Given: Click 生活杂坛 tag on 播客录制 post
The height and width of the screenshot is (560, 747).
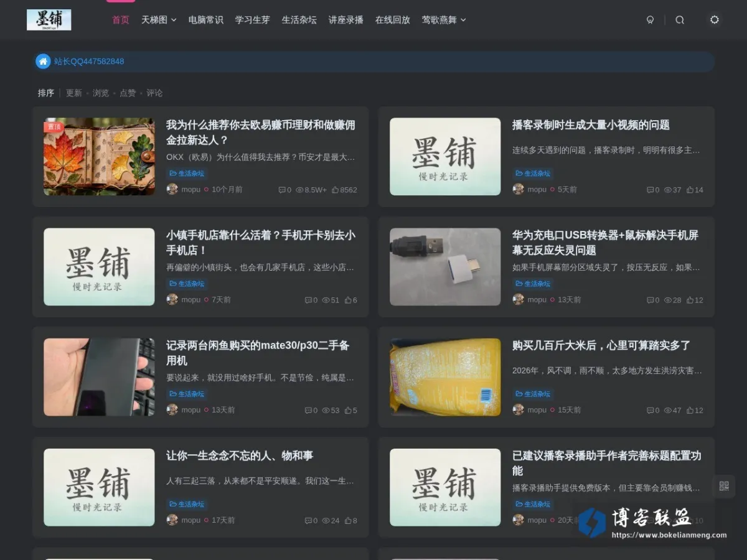Looking at the screenshot, I should tap(533, 174).
